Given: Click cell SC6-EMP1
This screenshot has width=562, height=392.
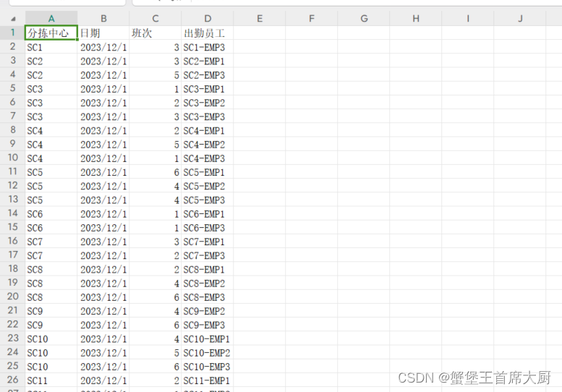Looking at the screenshot, I should [x=208, y=214].
